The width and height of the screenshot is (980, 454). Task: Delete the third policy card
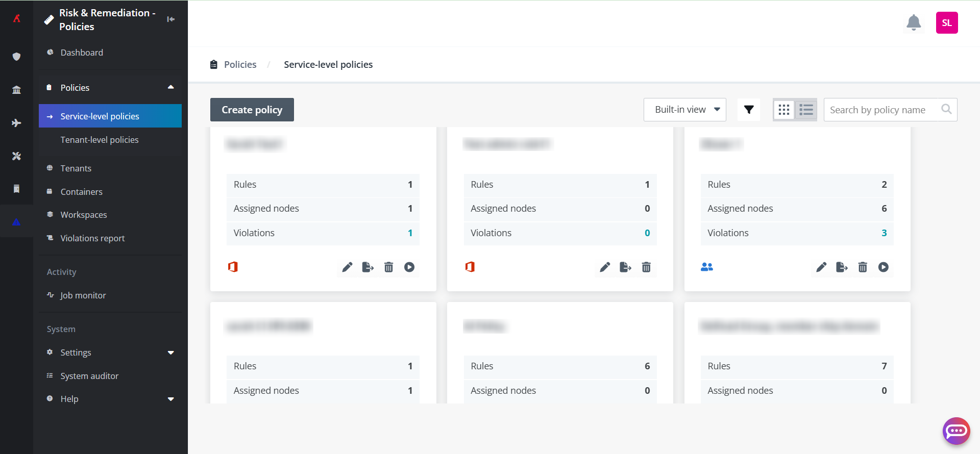tap(863, 267)
